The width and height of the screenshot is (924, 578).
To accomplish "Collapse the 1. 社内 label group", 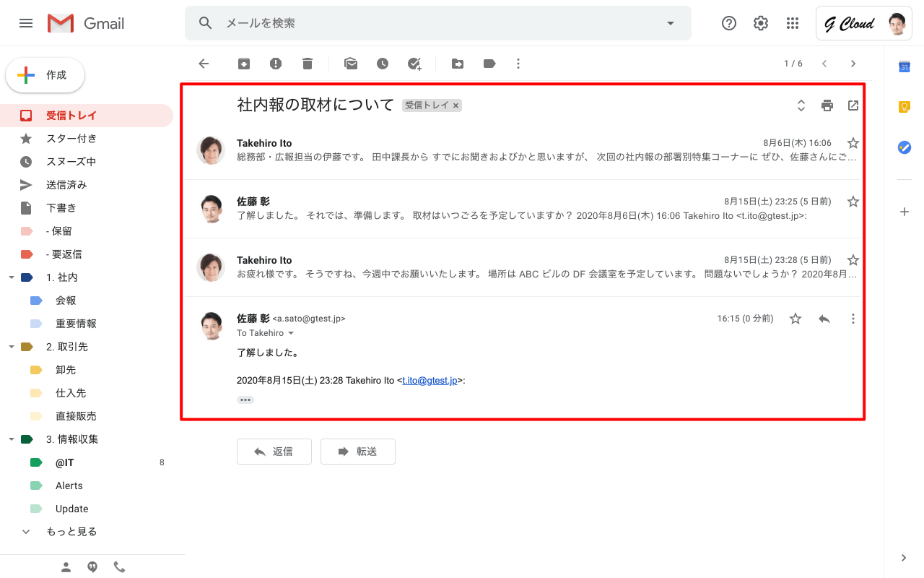I will tap(11, 277).
